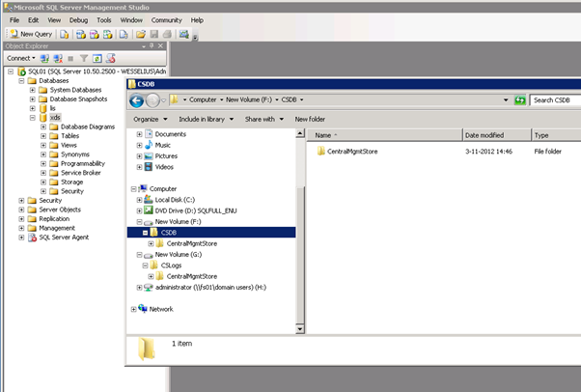Click the Explorer Back navigation arrow
The width and height of the screenshot is (581, 392).
pyautogui.click(x=137, y=99)
